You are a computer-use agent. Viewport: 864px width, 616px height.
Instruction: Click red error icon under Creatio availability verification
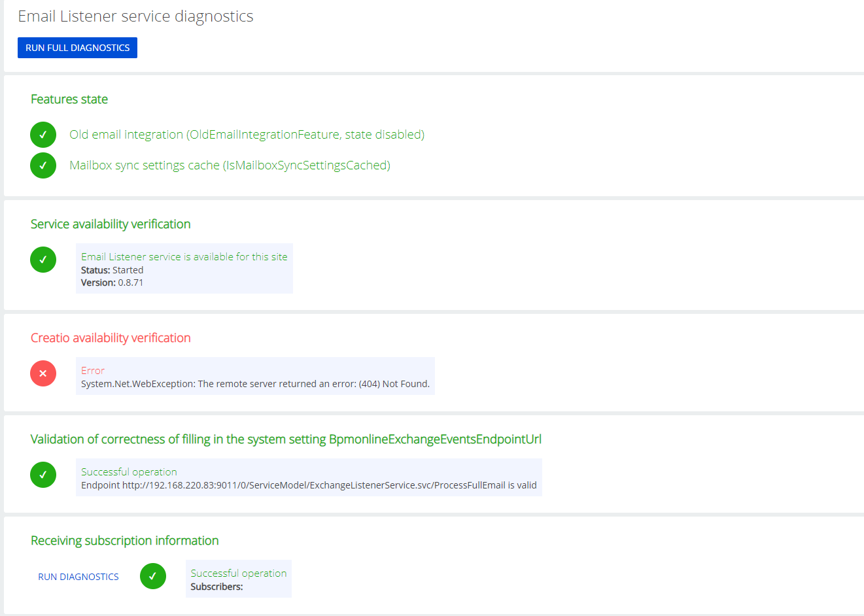(x=43, y=373)
